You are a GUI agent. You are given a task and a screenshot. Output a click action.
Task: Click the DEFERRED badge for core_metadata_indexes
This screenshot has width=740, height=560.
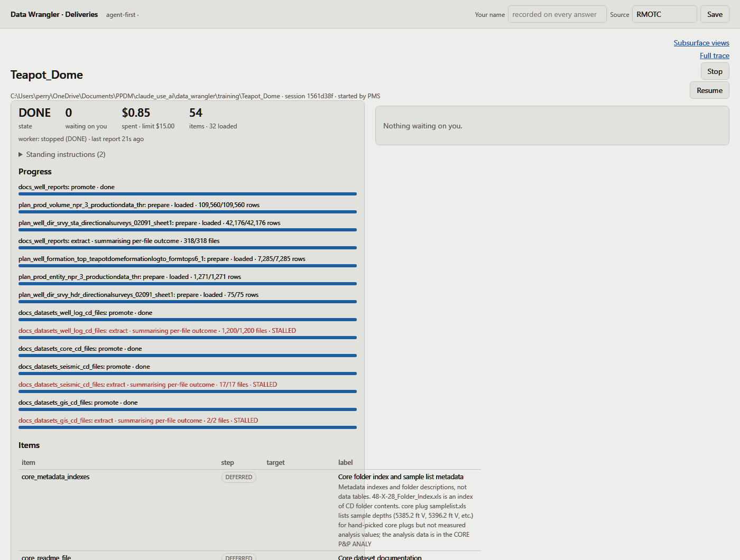coord(238,477)
